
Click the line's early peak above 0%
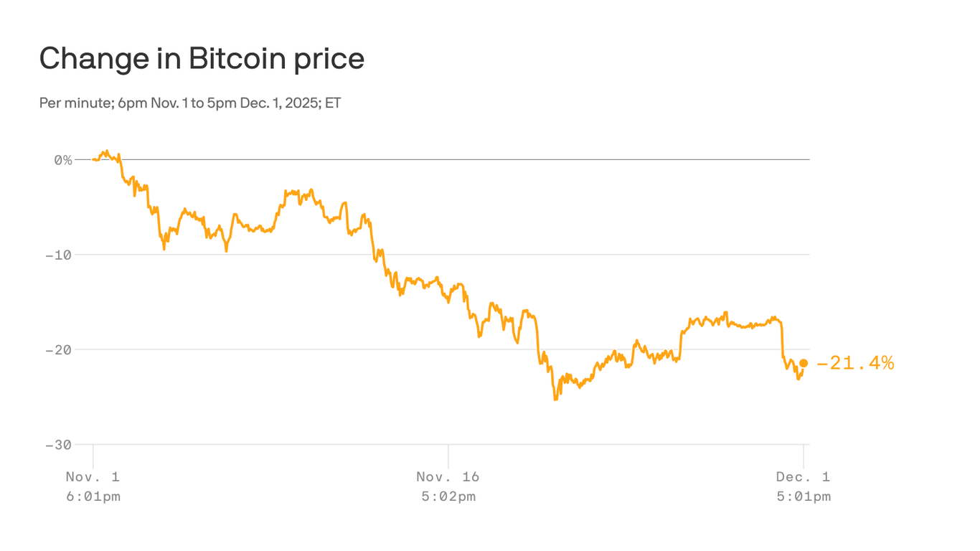[107, 151]
